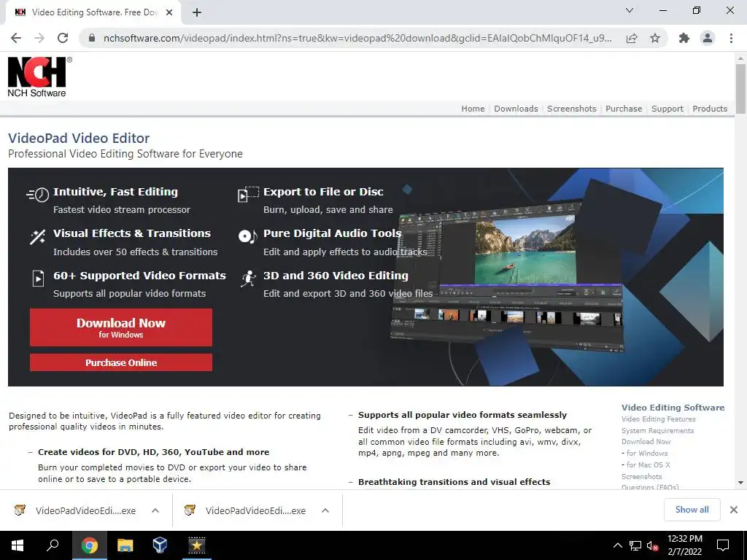Open a new tab with the plus button
Viewport: 747px width, 560px height.
tap(197, 13)
